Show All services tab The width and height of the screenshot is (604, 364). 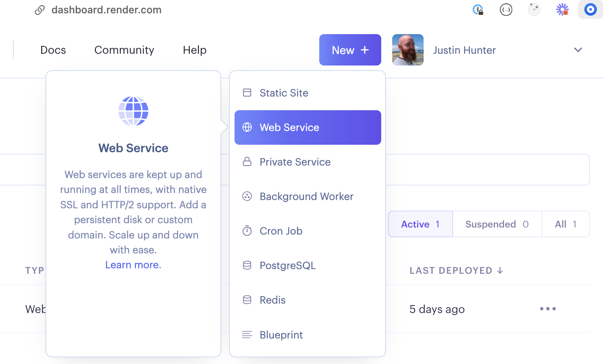(566, 224)
